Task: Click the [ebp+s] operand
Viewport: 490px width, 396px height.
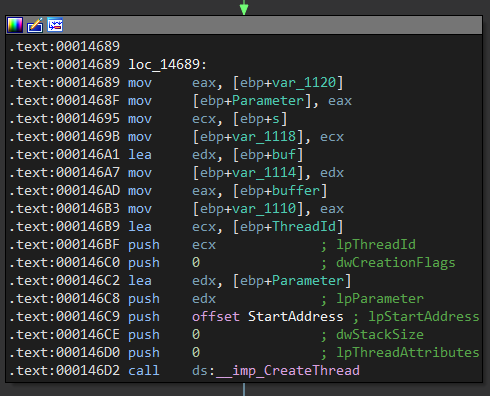Action: (260, 119)
